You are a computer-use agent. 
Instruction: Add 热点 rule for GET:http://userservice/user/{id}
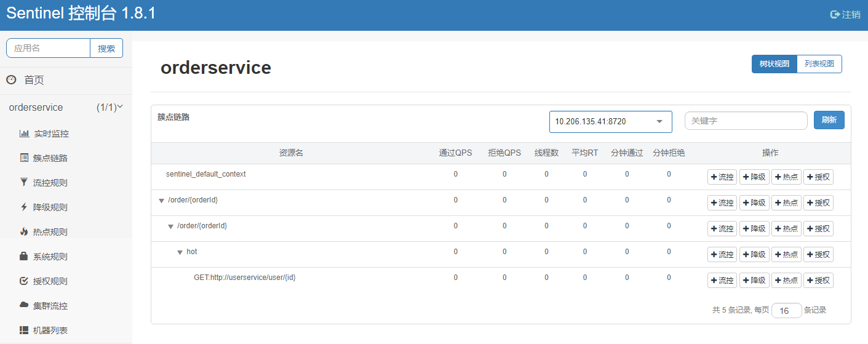pos(786,281)
